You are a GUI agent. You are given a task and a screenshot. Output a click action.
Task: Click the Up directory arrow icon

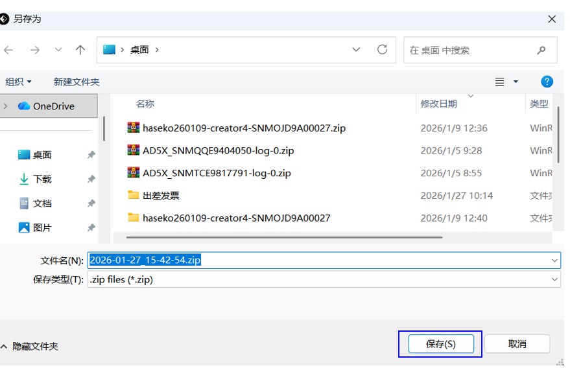pos(80,50)
